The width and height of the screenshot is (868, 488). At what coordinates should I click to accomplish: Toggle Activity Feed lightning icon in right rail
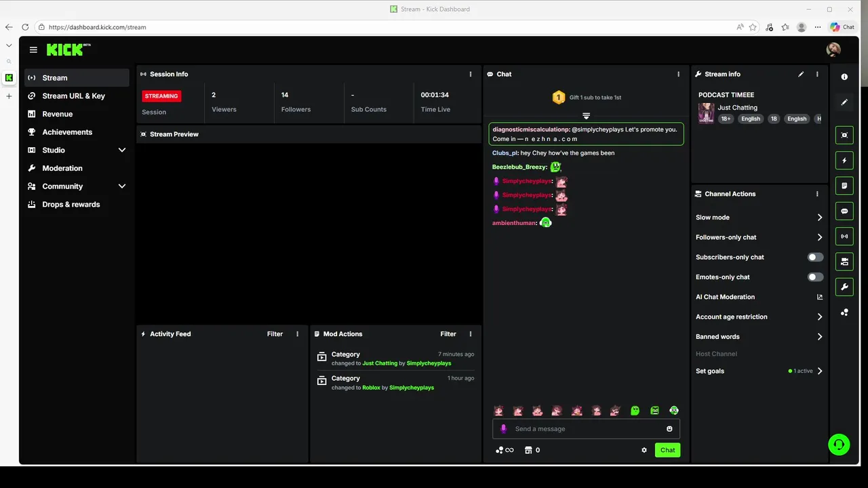click(844, 161)
